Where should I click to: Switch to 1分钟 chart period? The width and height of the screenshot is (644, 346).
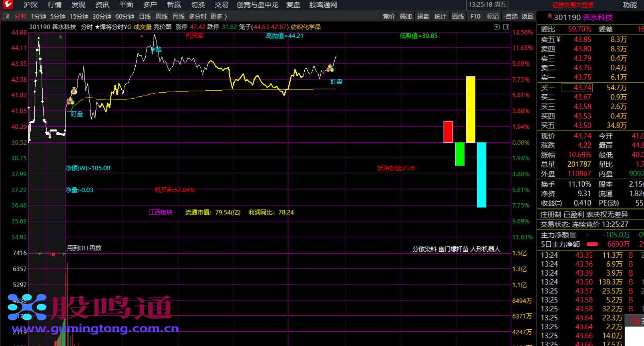point(39,16)
